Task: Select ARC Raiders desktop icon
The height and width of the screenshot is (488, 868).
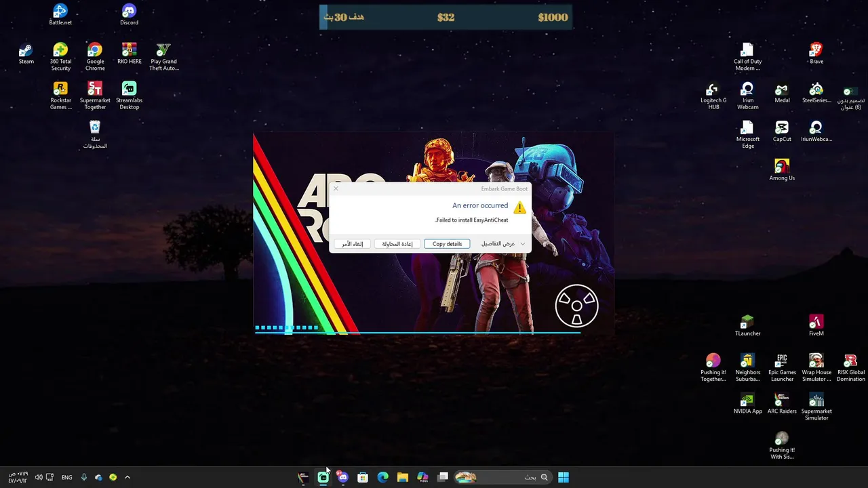Action: pyautogui.click(x=782, y=403)
